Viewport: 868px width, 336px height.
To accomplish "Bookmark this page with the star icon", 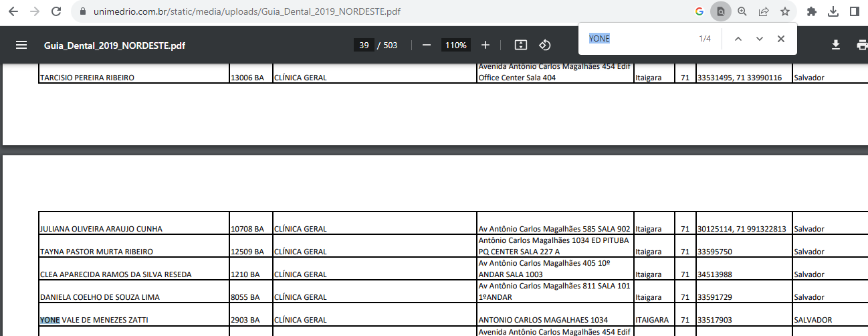I will tap(785, 11).
